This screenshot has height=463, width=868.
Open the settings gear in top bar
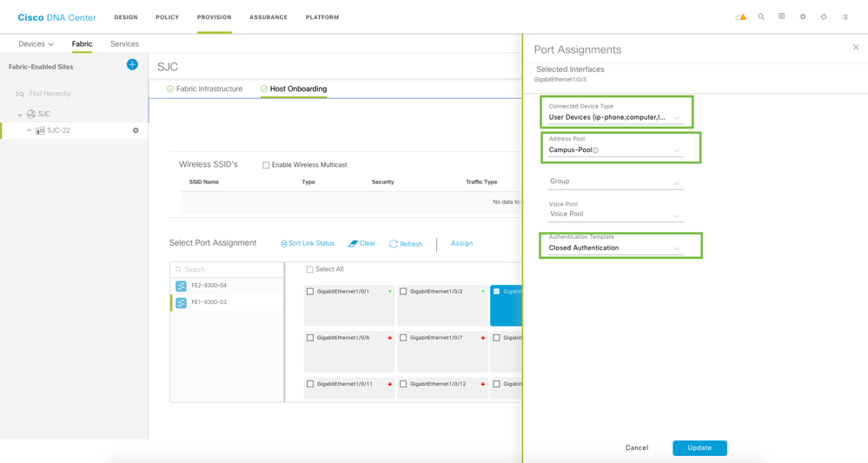[803, 17]
